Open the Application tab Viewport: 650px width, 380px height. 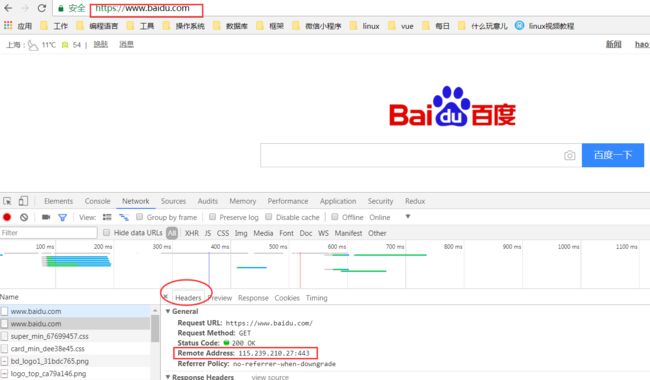tap(338, 201)
